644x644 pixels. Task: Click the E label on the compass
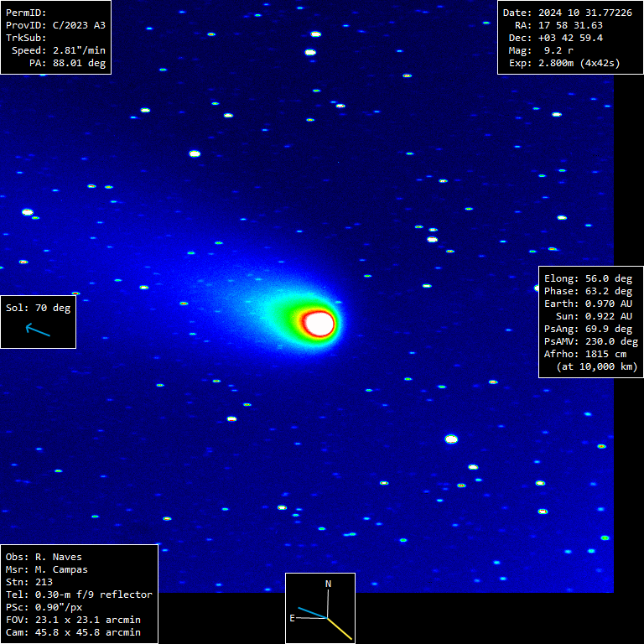pyautogui.click(x=293, y=618)
